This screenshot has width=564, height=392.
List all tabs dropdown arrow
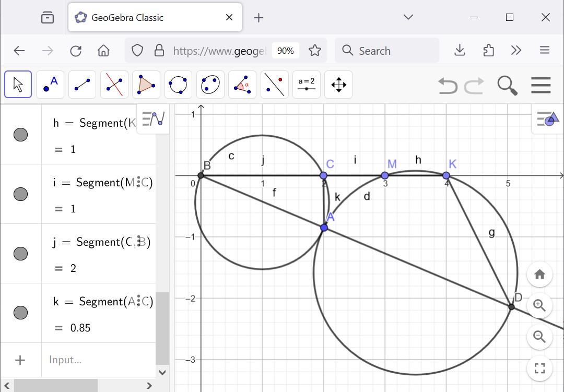click(x=408, y=17)
